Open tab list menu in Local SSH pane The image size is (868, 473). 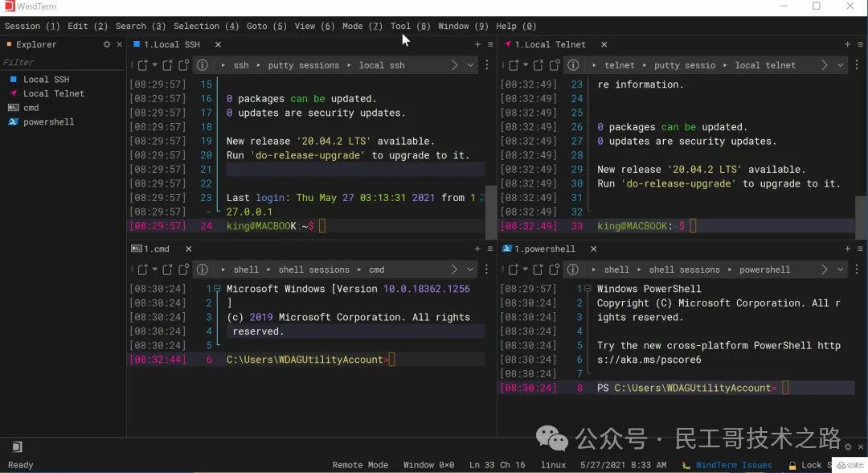[x=490, y=44]
